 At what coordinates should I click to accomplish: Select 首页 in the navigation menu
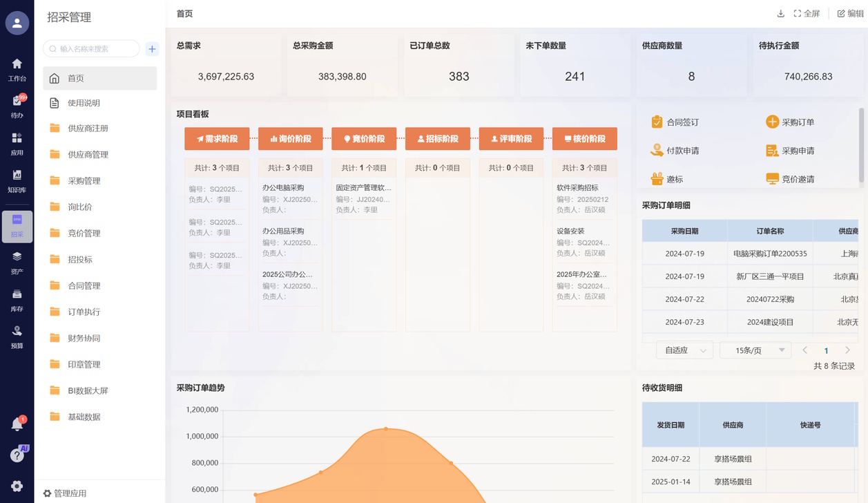tap(99, 78)
